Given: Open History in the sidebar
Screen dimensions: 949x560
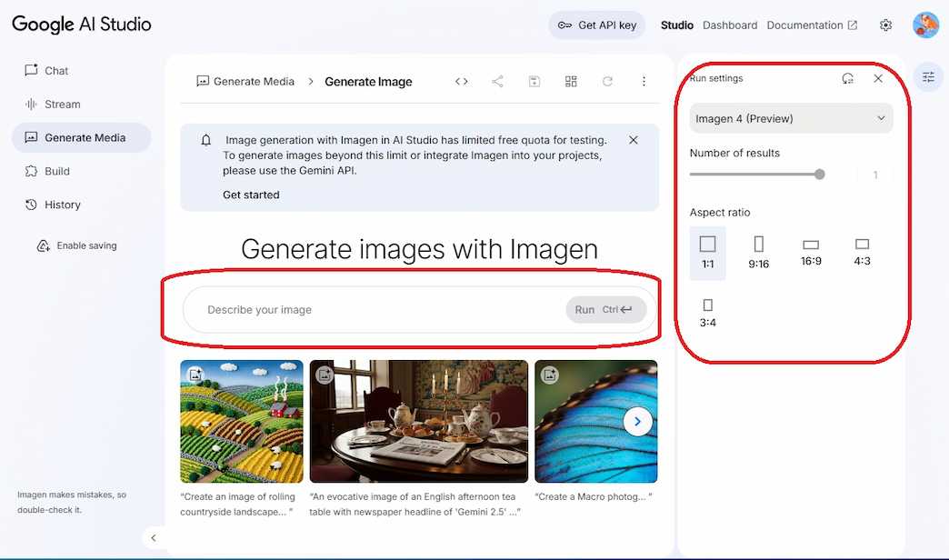Looking at the screenshot, I should point(64,204).
